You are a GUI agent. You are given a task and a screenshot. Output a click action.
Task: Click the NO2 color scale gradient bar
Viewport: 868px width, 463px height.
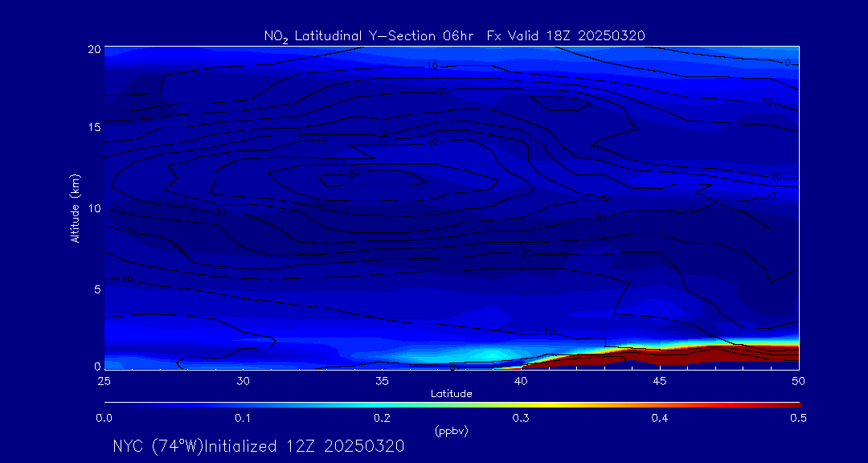(452, 405)
